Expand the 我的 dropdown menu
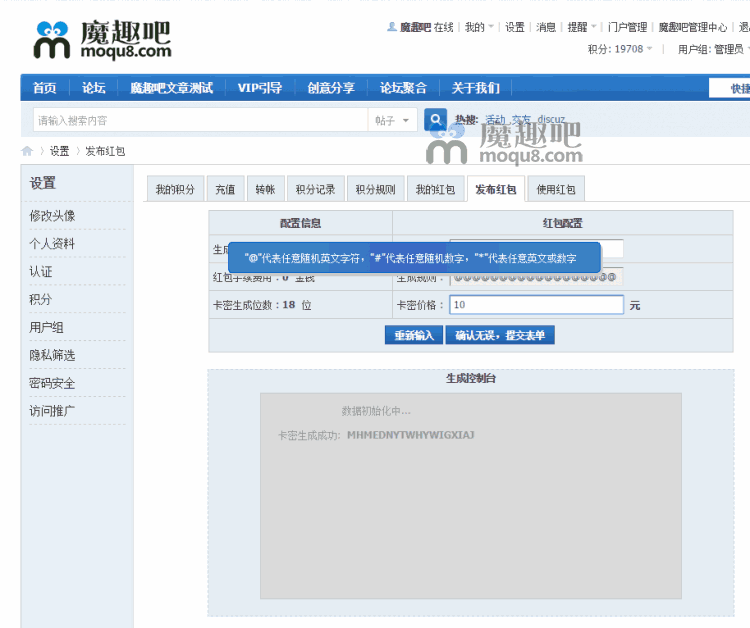 pyautogui.click(x=479, y=27)
